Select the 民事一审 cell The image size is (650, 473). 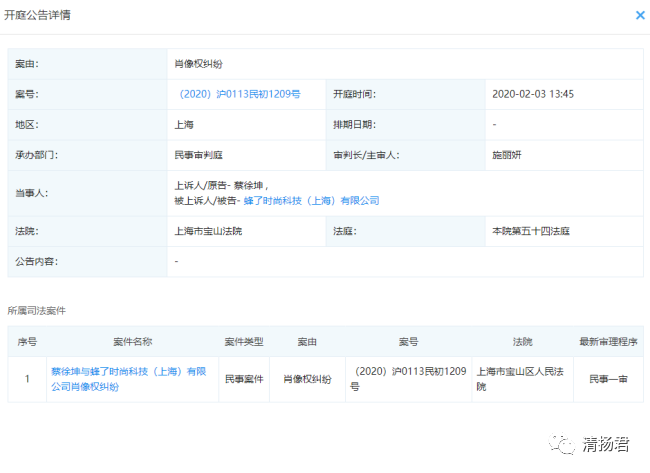coord(608,379)
